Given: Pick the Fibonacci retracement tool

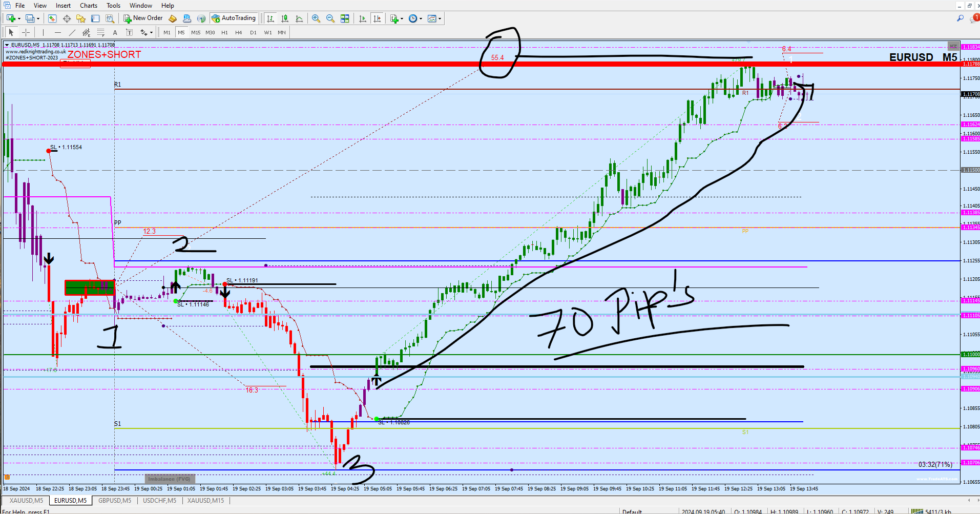Looking at the screenshot, I should pyautogui.click(x=101, y=32).
